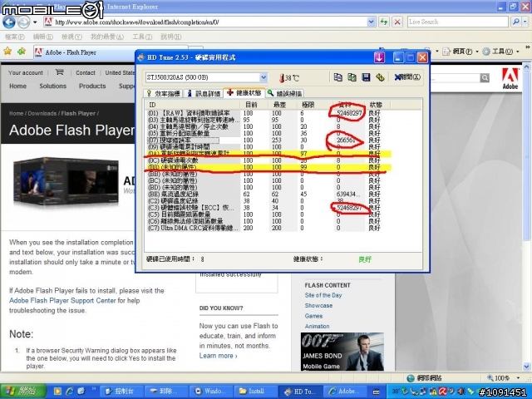This screenshot has width=532, height=399.
Task: Open the recent pages dropdown beside forward button
Action: pos(35,22)
